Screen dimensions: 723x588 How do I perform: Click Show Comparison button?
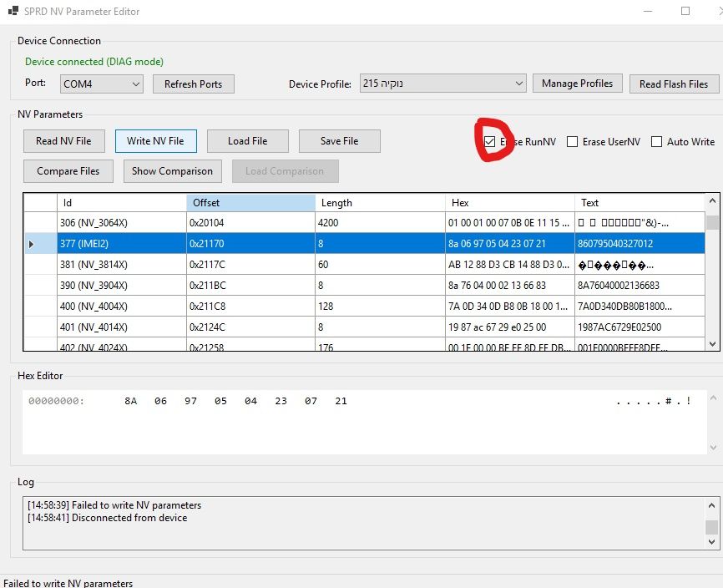pyautogui.click(x=172, y=171)
